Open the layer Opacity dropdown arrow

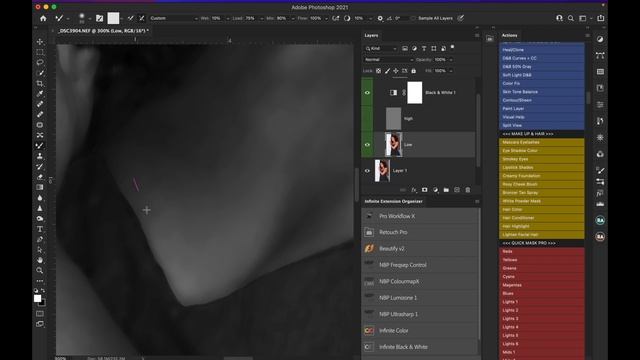[x=451, y=60]
